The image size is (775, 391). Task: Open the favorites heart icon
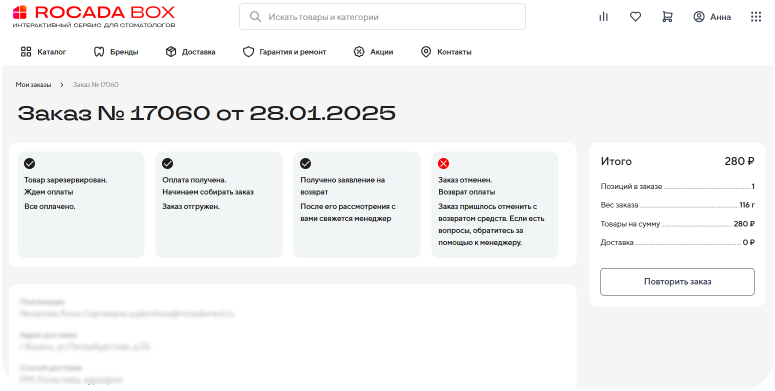[x=635, y=17]
